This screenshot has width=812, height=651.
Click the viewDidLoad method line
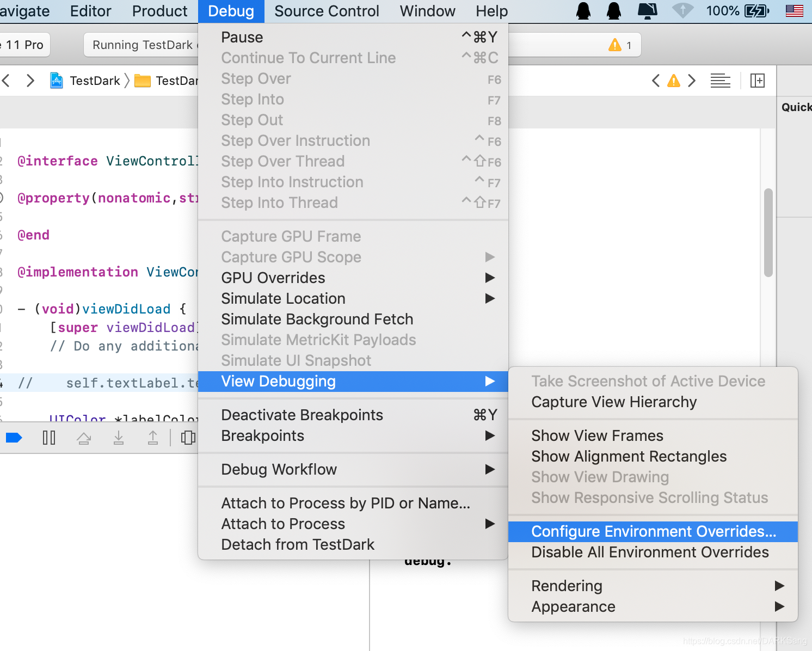(102, 309)
